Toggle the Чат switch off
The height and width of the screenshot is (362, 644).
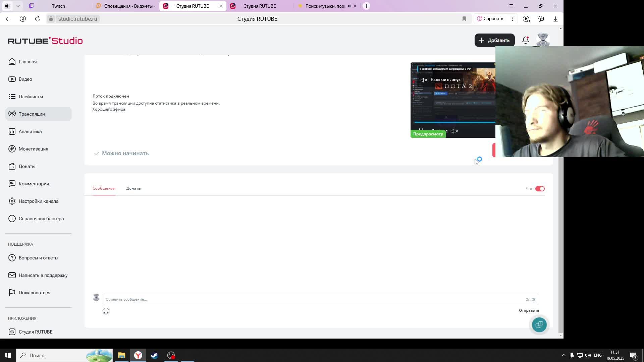point(540,189)
